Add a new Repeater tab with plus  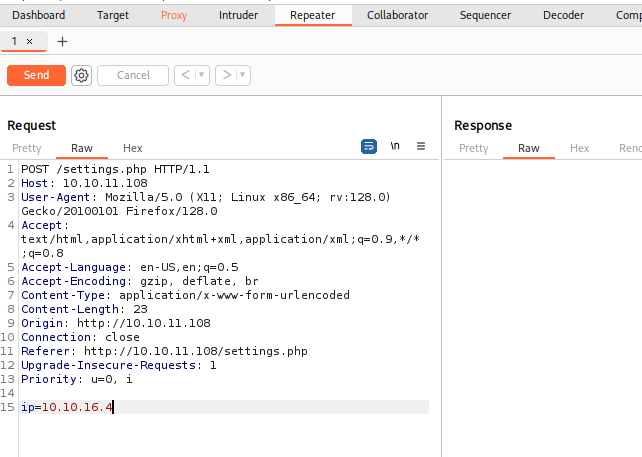(63, 41)
